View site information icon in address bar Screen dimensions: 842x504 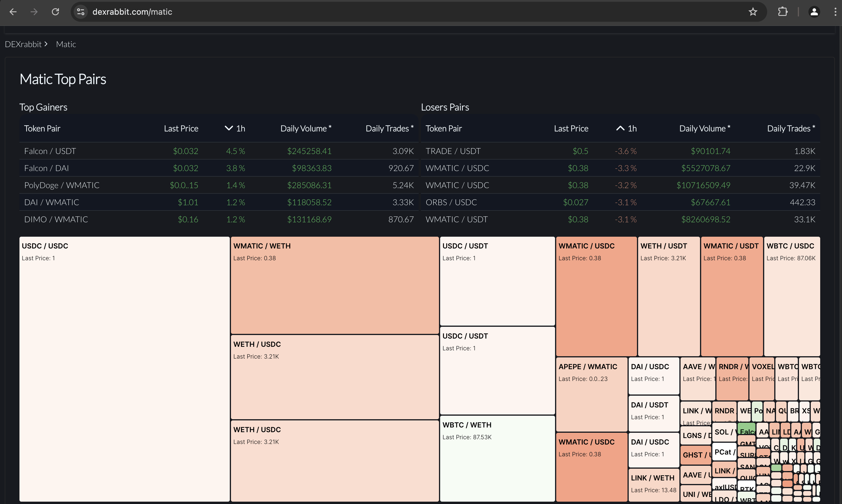tap(80, 12)
